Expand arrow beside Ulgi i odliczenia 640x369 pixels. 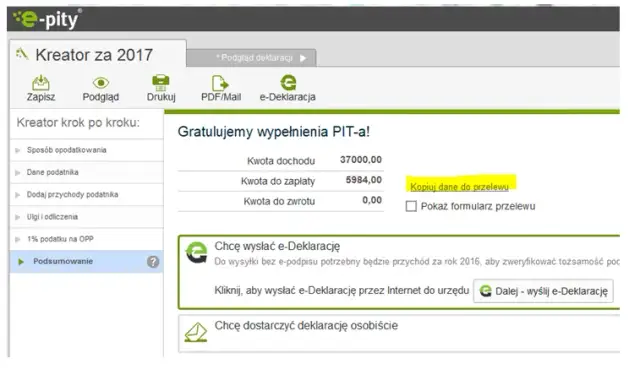[18, 217]
